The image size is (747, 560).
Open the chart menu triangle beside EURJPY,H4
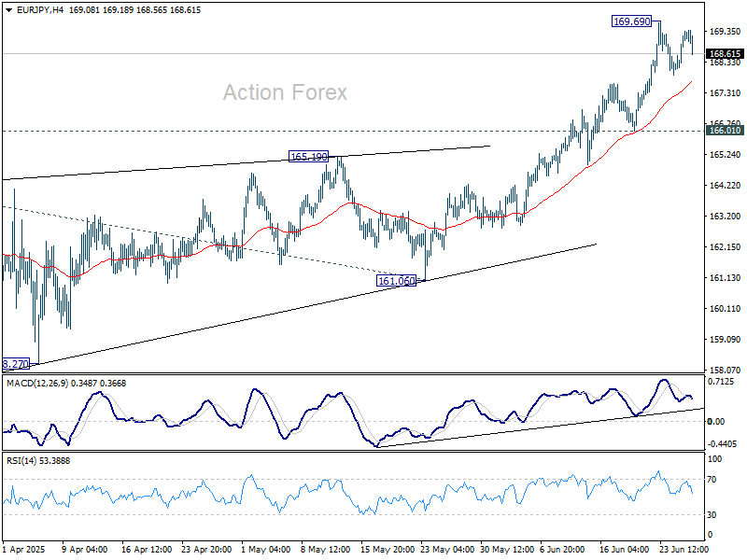click(x=9, y=10)
